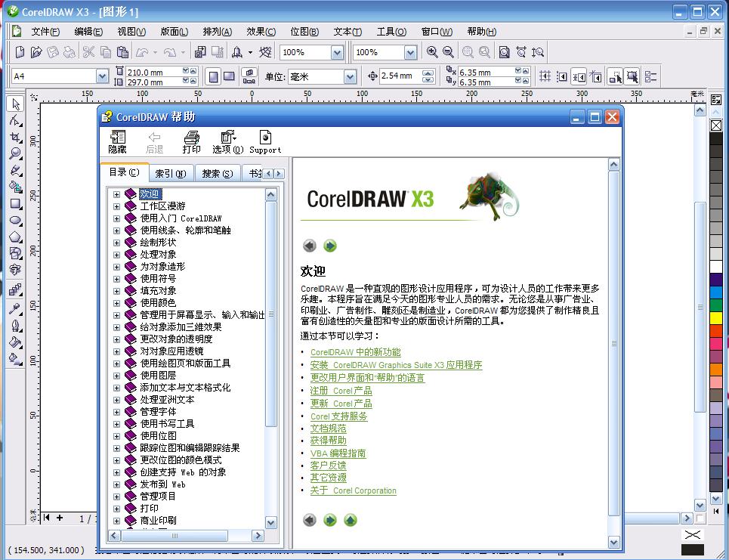Screen dimensions: 729x560
Task: Click the '获得帮助' hyperlink
Action: pos(328,441)
